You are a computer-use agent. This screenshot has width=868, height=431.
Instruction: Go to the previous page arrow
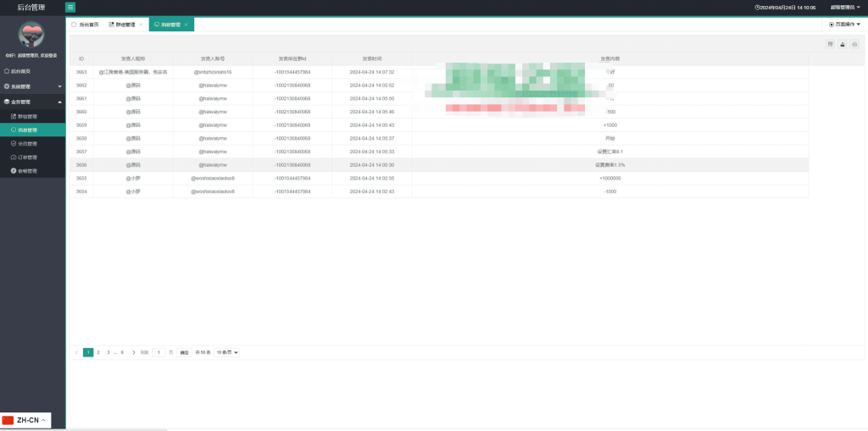tap(76, 352)
